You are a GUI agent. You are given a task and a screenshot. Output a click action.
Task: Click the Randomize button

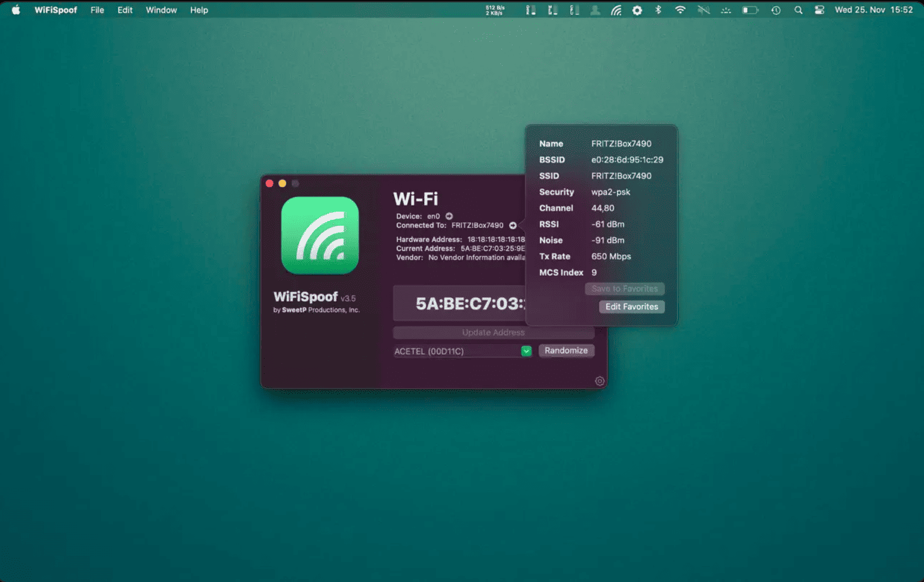[x=566, y=350]
